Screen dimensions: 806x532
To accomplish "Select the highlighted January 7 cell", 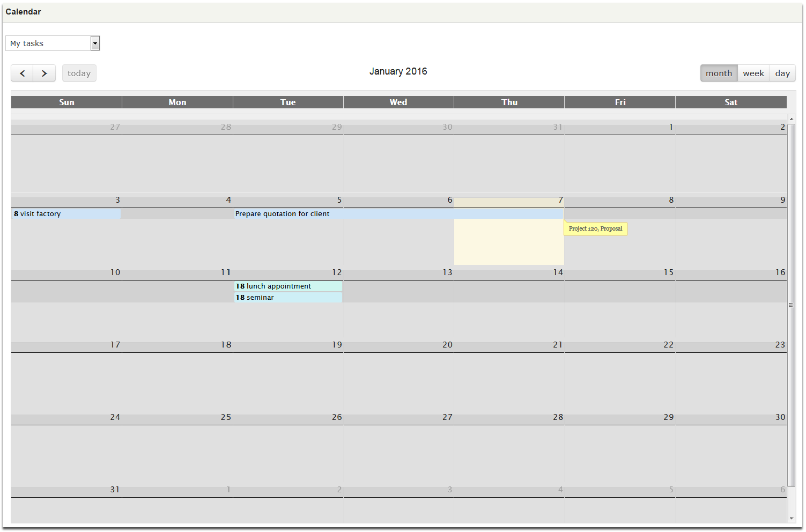I will pos(509,241).
